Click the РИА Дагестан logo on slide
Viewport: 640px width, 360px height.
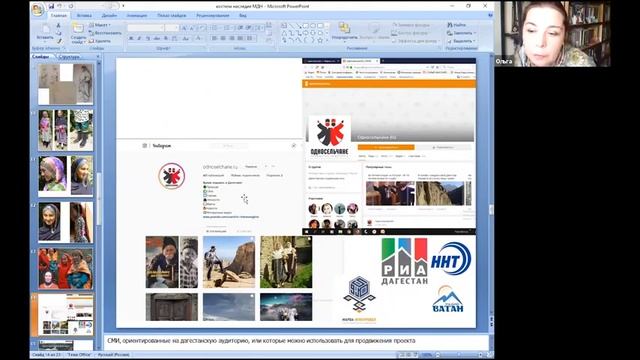[404, 261]
